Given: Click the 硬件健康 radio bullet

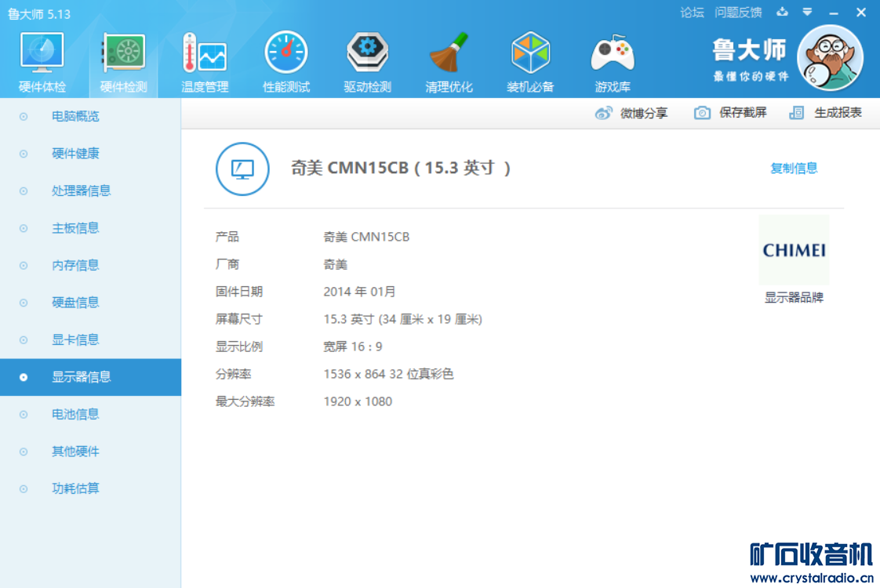Looking at the screenshot, I should (24, 154).
